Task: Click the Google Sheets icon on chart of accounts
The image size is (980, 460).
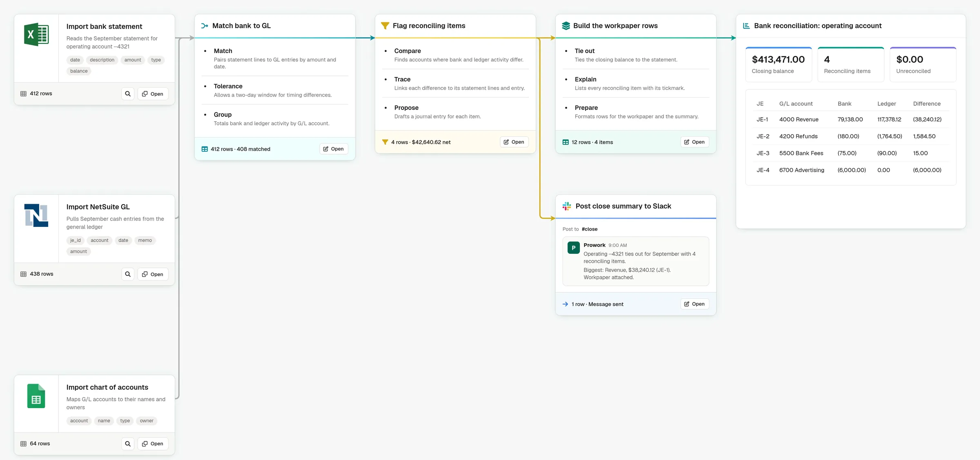Action: [x=36, y=396]
